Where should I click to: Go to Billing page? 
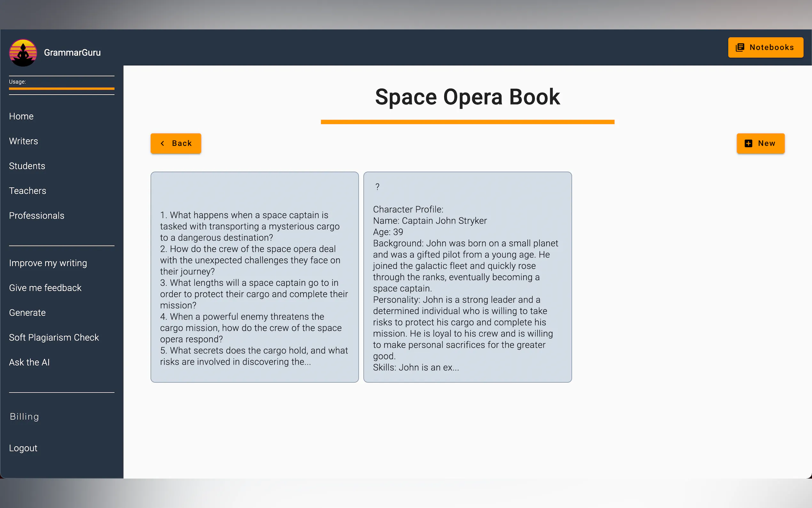tap(24, 417)
